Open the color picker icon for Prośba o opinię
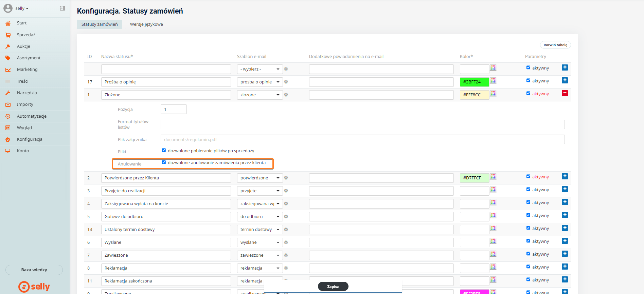The height and width of the screenshot is (294, 644). [493, 81]
